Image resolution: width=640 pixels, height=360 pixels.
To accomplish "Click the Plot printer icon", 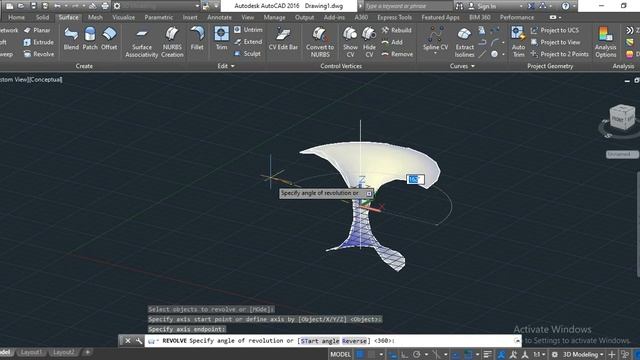I will pyautogui.click(x=105, y=6).
